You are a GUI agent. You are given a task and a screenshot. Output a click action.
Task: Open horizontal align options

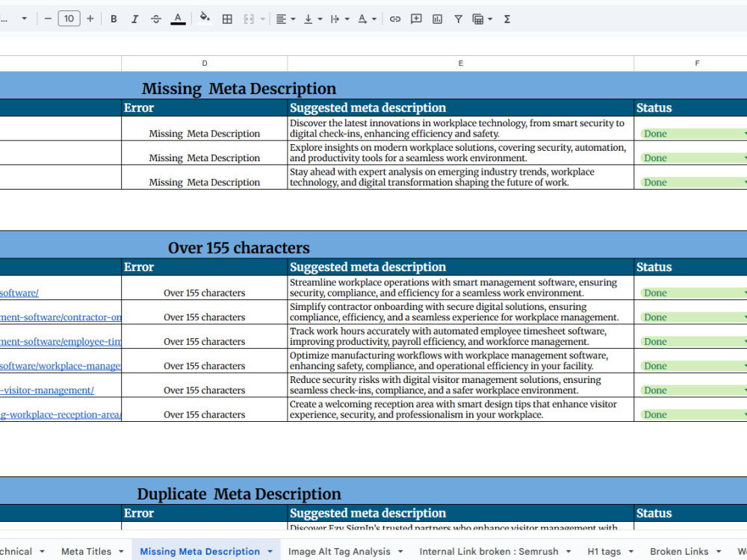[285, 19]
